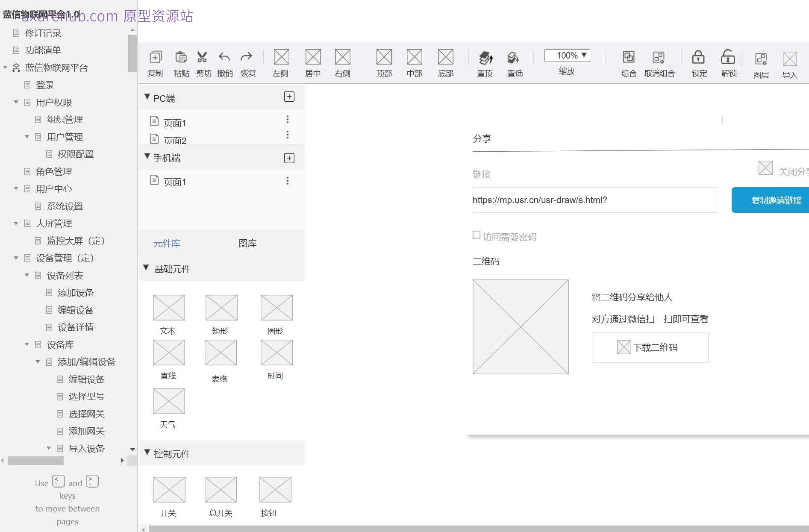This screenshot has width=809, height=532.
Task: Collapse the 手机端 section
Action: (147, 156)
